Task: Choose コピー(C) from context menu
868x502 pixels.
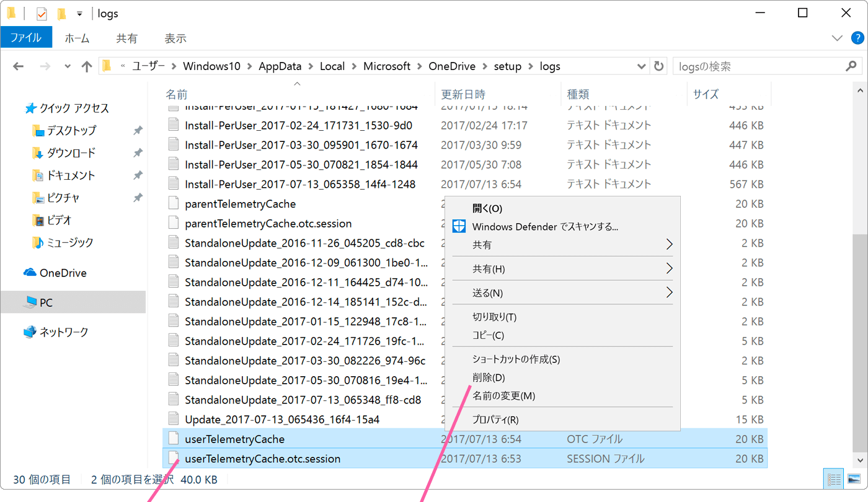Action: tap(562, 335)
